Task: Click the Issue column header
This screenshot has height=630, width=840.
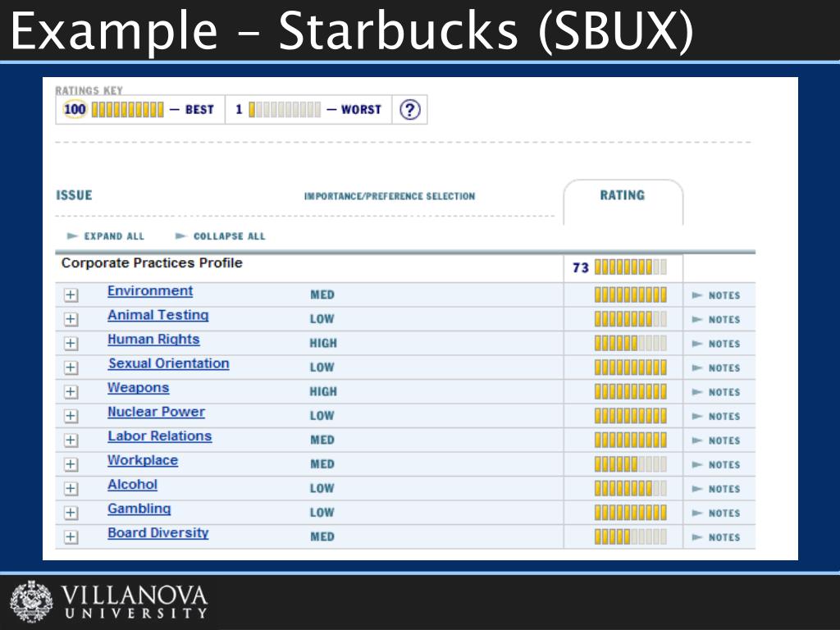Action: [74, 195]
